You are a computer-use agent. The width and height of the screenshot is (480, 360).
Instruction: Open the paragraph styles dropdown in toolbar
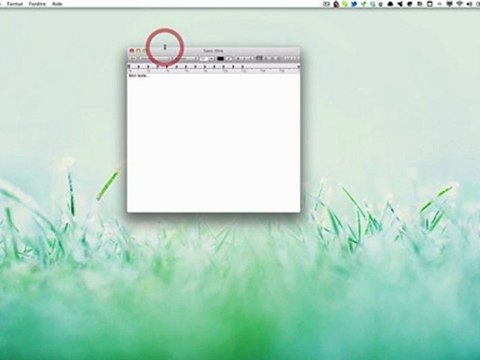click(133, 58)
